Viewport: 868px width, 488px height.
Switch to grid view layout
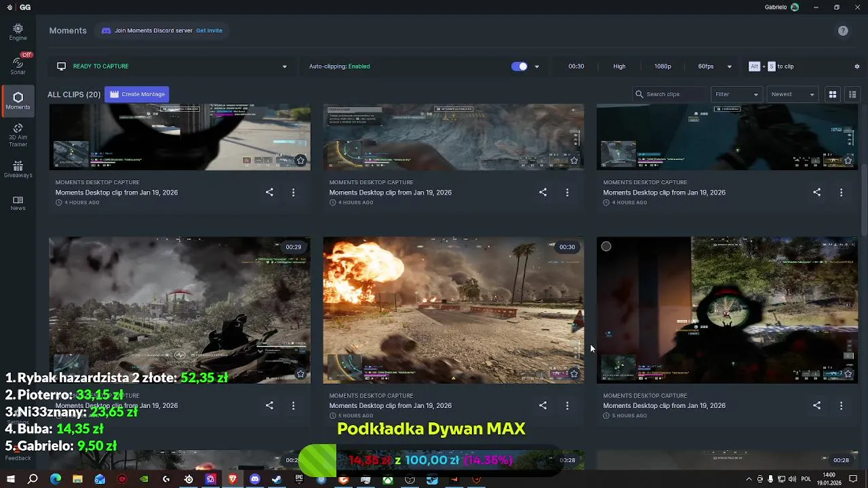[833, 94]
